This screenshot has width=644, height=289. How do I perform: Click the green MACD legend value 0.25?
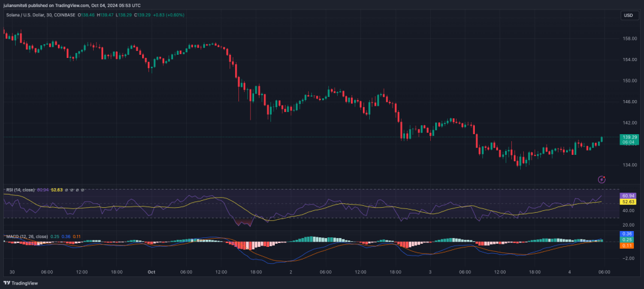tap(54, 236)
